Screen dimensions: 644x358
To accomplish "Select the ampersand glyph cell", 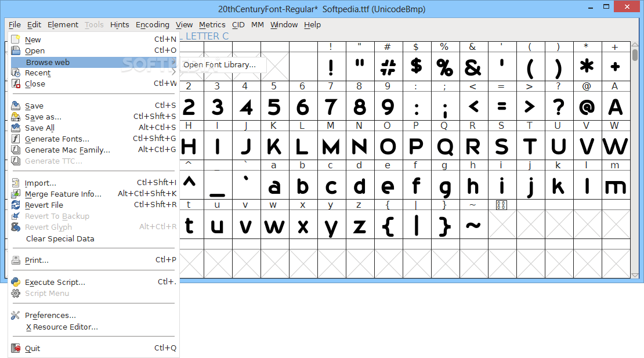I will coord(473,66).
